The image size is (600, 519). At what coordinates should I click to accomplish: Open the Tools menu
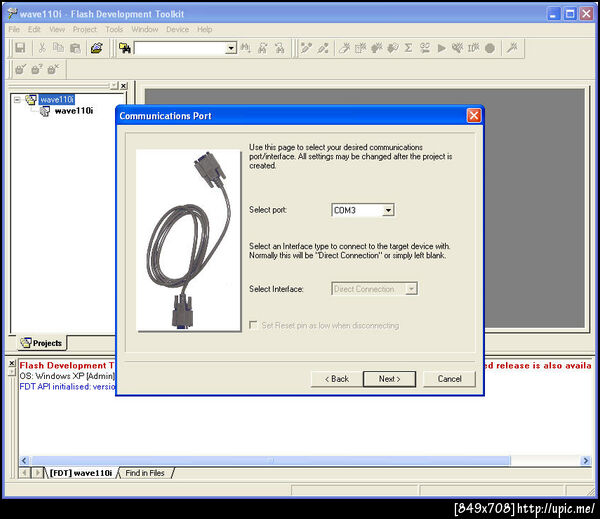114,29
